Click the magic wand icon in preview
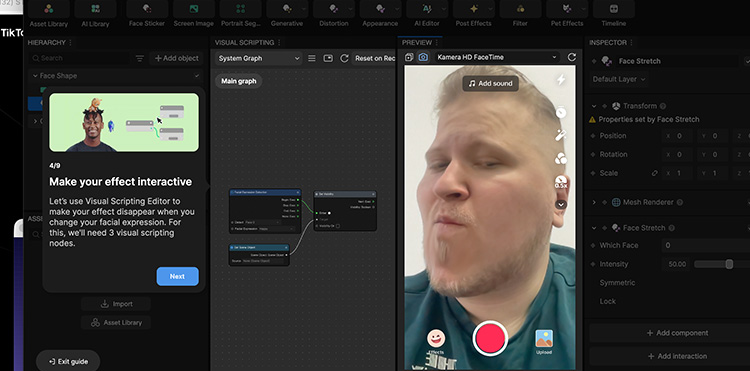 pos(561,136)
